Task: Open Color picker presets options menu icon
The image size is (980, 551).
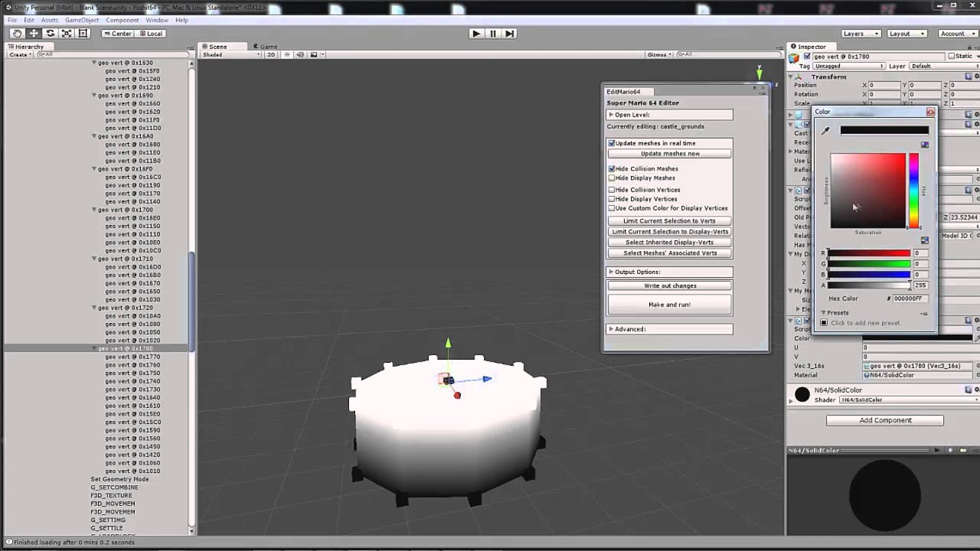Action: point(924,313)
